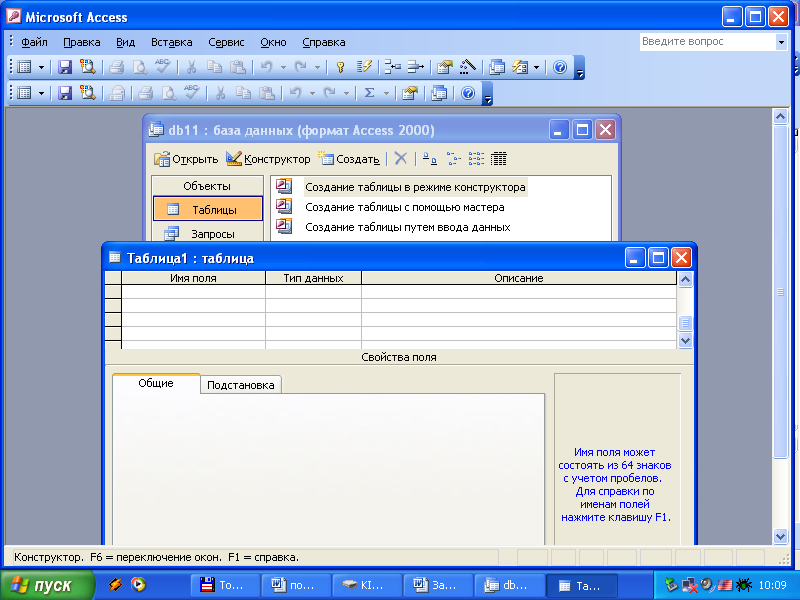Click the View table icon in the lower toolbar
The height and width of the screenshot is (600, 800).
tap(24, 93)
